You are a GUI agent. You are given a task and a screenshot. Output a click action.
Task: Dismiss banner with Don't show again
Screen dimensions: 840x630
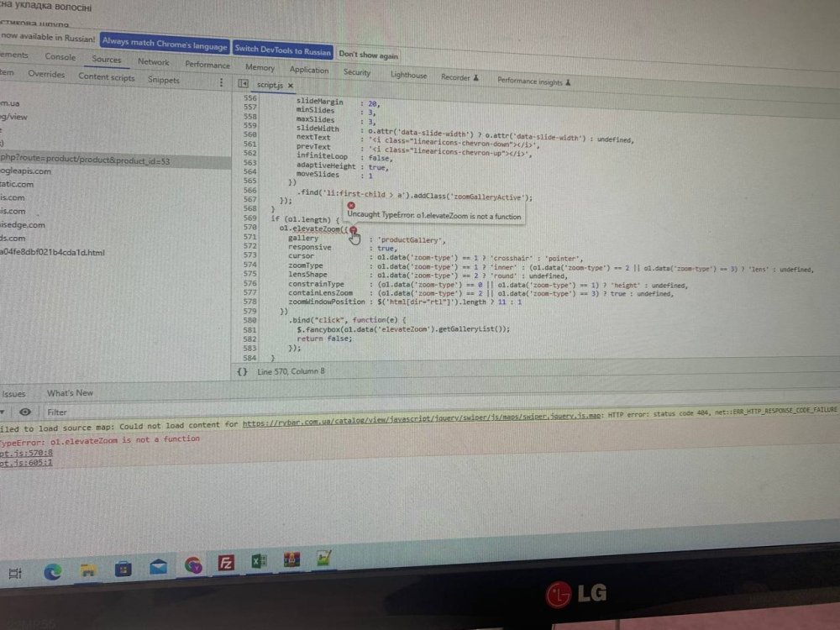coord(368,55)
